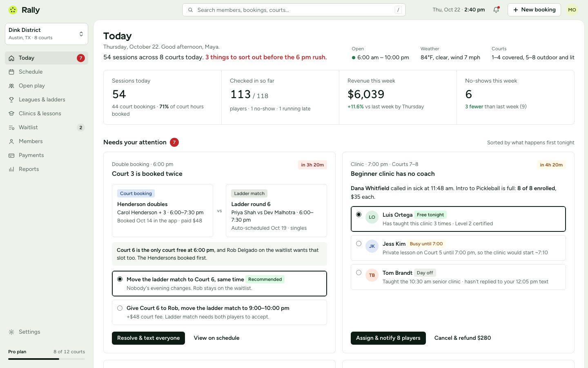Select Give Court 6 to Rob option
588x368 pixels.
click(x=219, y=312)
